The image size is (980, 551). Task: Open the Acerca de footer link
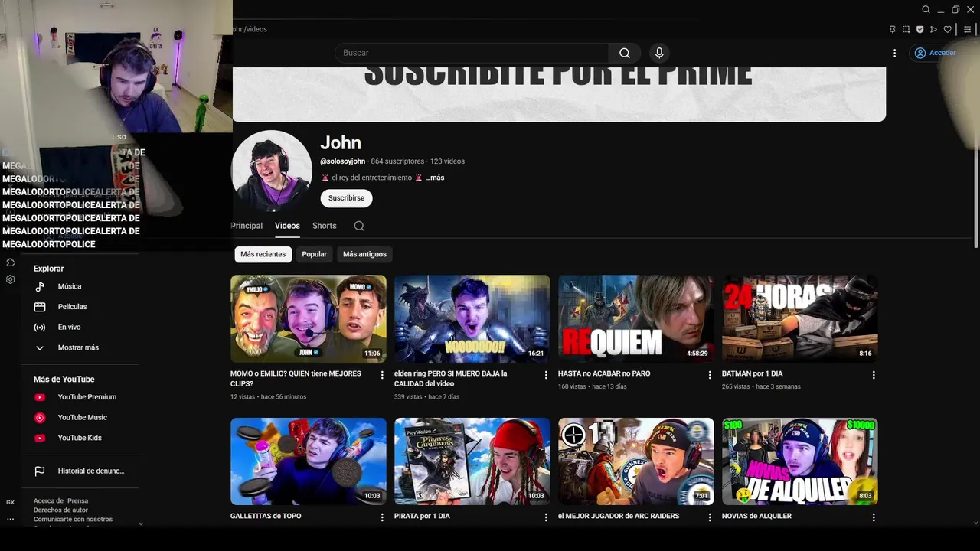pos(49,501)
